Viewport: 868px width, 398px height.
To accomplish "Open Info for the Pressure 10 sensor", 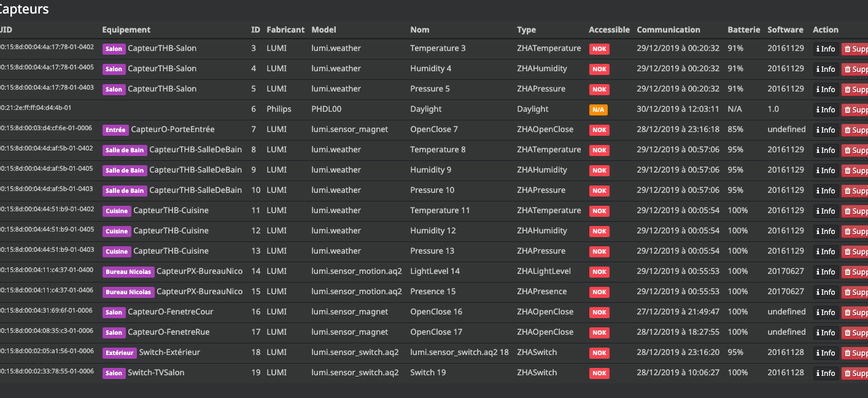I will pos(826,191).
